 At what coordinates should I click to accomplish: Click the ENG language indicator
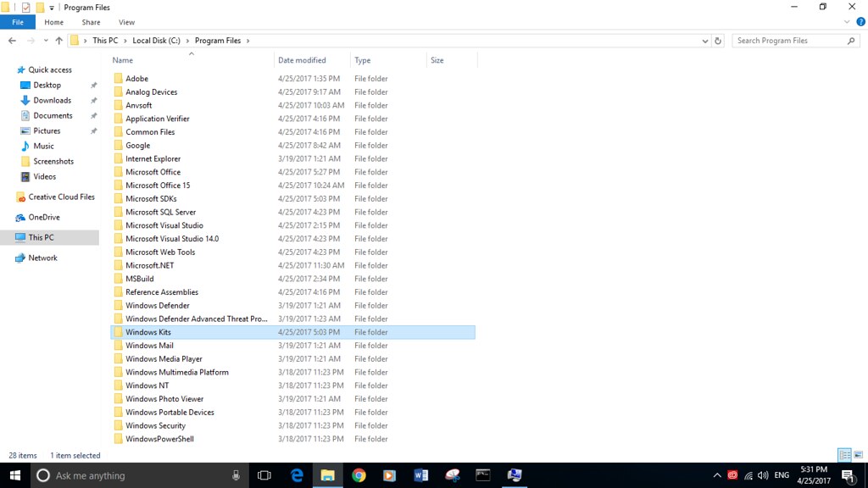pos(782,475)
